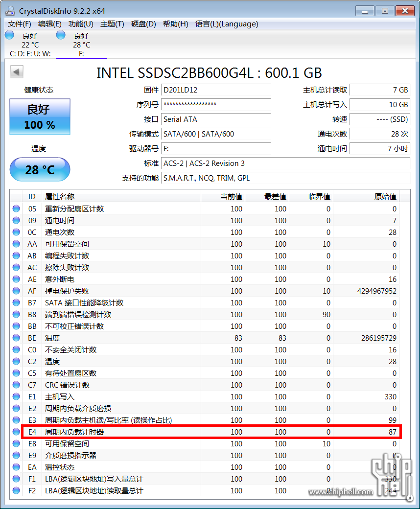Click the 28 °C temperature button

[40, 169]
